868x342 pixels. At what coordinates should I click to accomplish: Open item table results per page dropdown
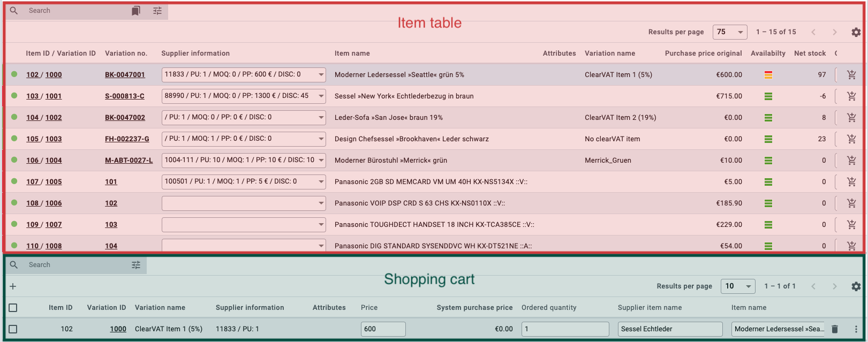point(730,32)
